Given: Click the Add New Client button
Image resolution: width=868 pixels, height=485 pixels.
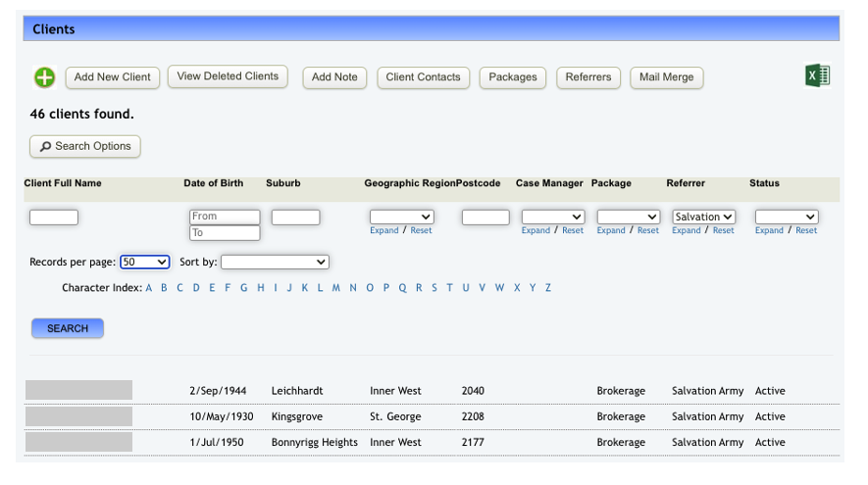Looking at the screenshot, I should pos(113,77).
